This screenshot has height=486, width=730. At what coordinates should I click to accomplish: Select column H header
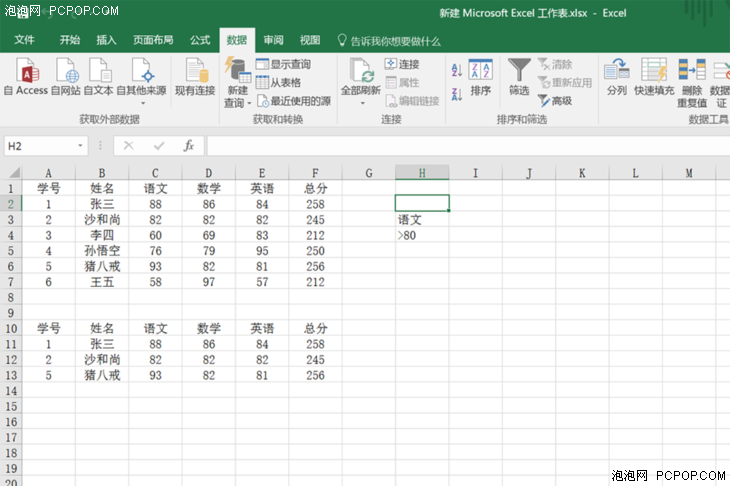click(x=422, y=173)
